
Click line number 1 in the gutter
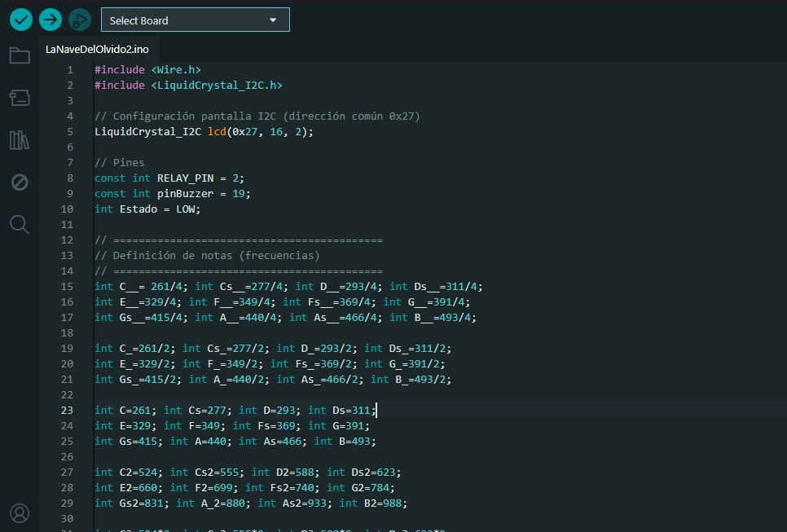pyautogui.click(x=70, y=70)
